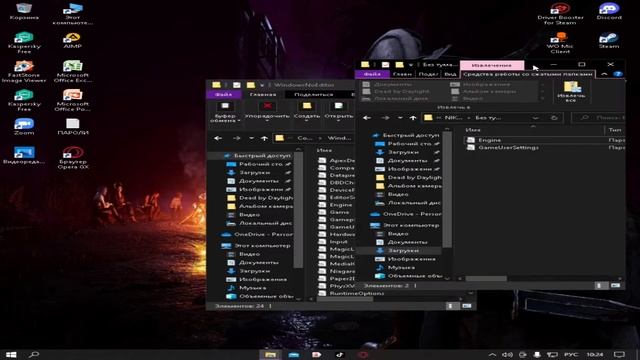Launch AIMP from the desktop
The image size is (640, 360).
(x=73, y=40)
